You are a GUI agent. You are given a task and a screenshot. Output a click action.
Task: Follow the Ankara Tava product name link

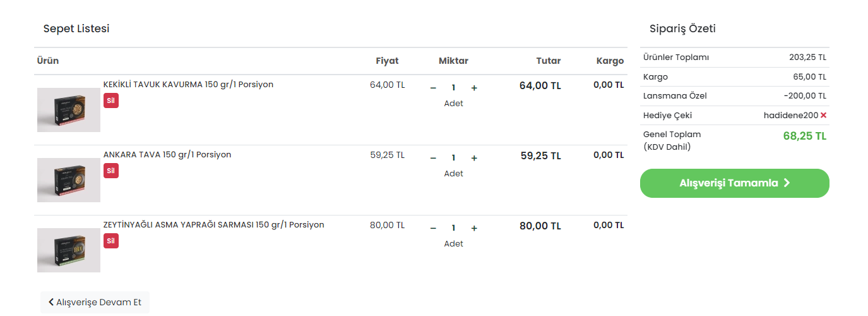(167, 154)
